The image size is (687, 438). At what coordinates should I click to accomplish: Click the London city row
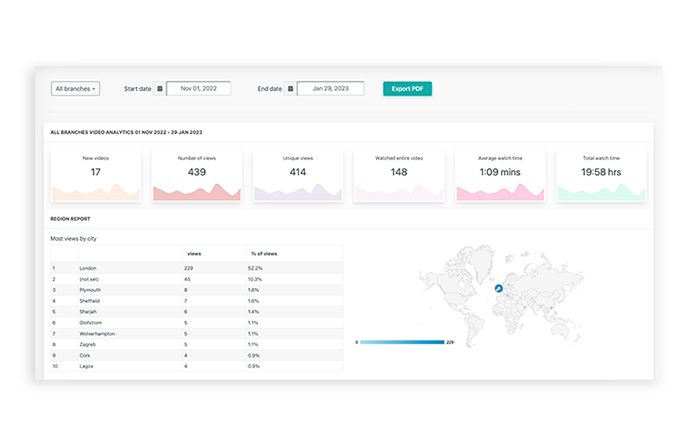[197, 268]
